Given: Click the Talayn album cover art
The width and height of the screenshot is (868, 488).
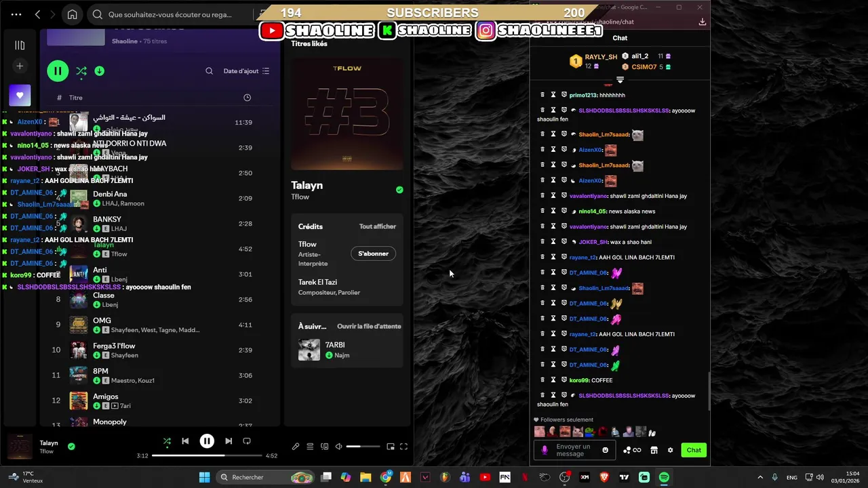Looking at the screenshot, I should tap(347, 114).
